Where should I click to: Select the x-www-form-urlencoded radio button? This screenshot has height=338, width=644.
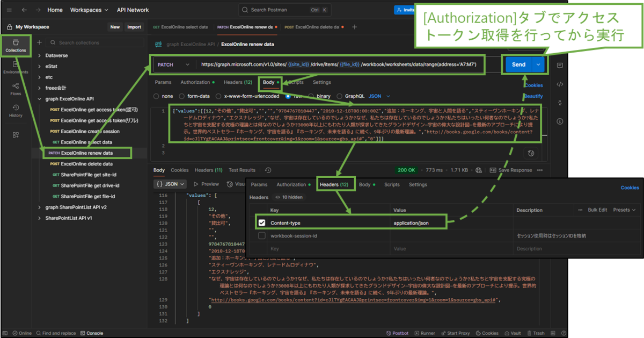(x=218, y=96)
